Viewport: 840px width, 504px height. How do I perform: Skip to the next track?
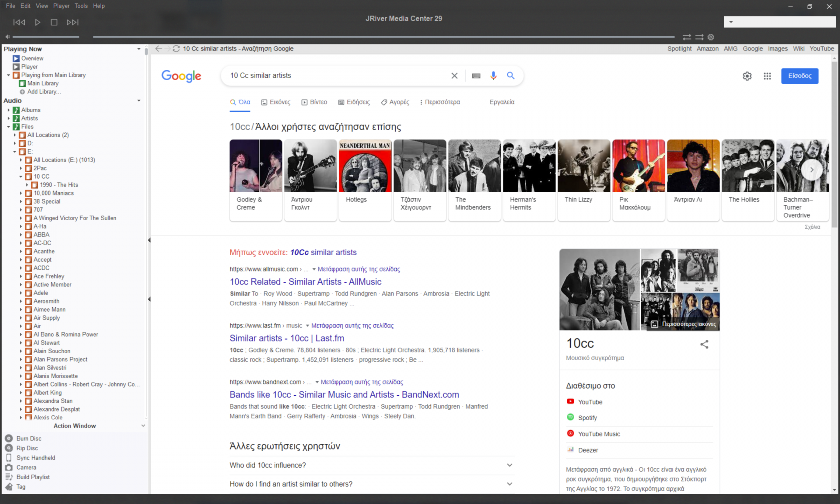tap(72, 22)
